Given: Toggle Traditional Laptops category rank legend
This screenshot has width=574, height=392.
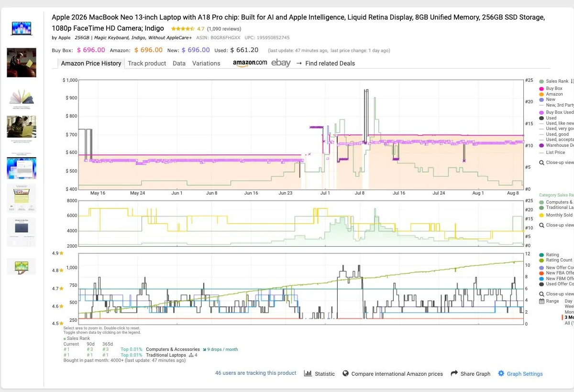Looking at the screenshot, I should [x=556, y=207].
